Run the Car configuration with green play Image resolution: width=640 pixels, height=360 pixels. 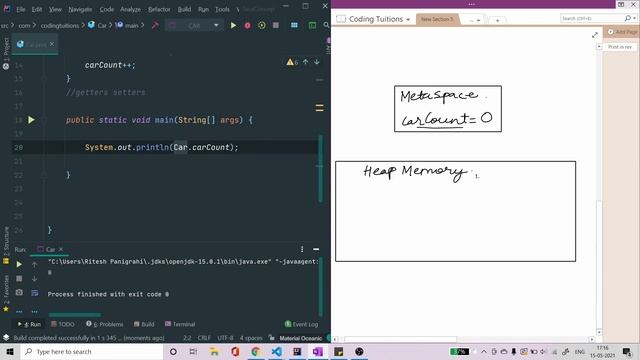(x=233, y=25)
